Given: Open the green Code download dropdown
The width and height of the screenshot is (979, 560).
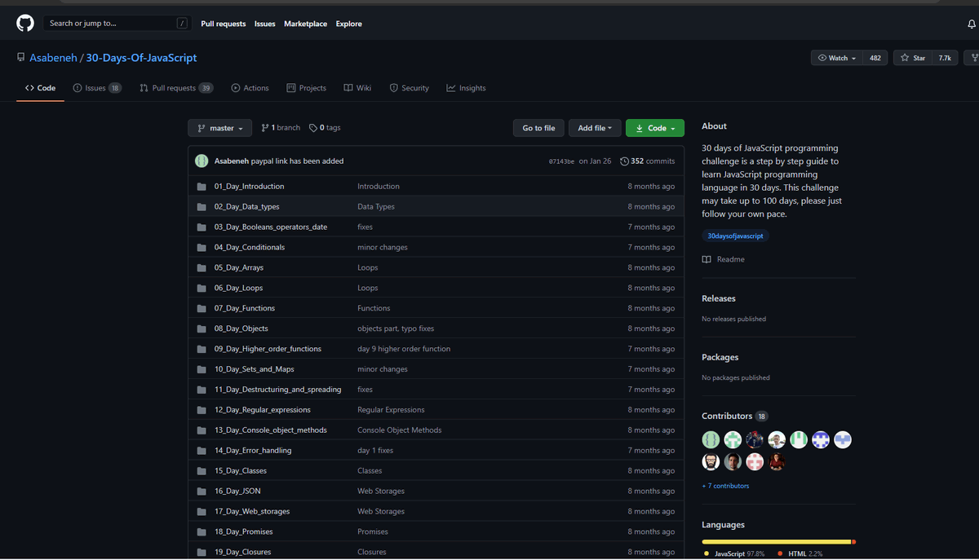Looking at the screenshot, I should click(x=655, y=128).
